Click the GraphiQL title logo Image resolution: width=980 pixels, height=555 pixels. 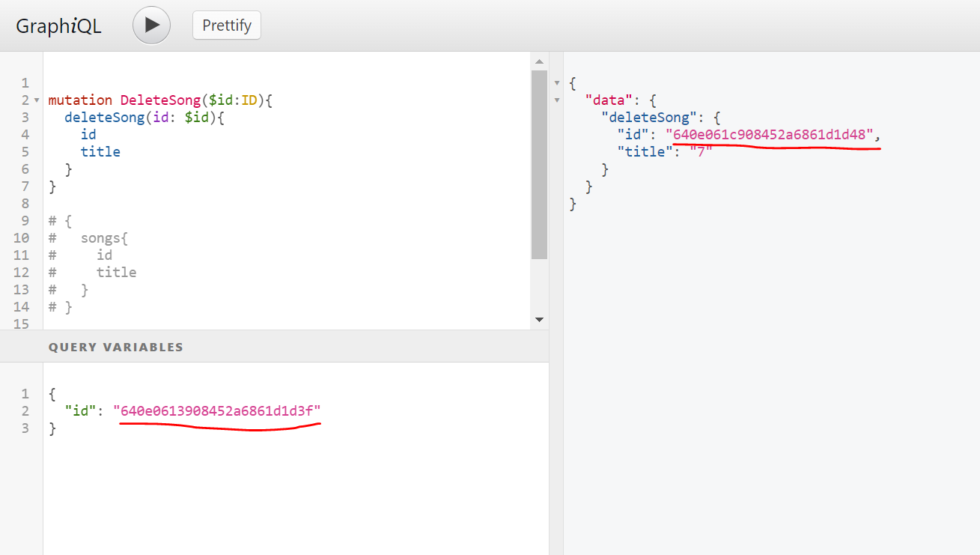58,26
